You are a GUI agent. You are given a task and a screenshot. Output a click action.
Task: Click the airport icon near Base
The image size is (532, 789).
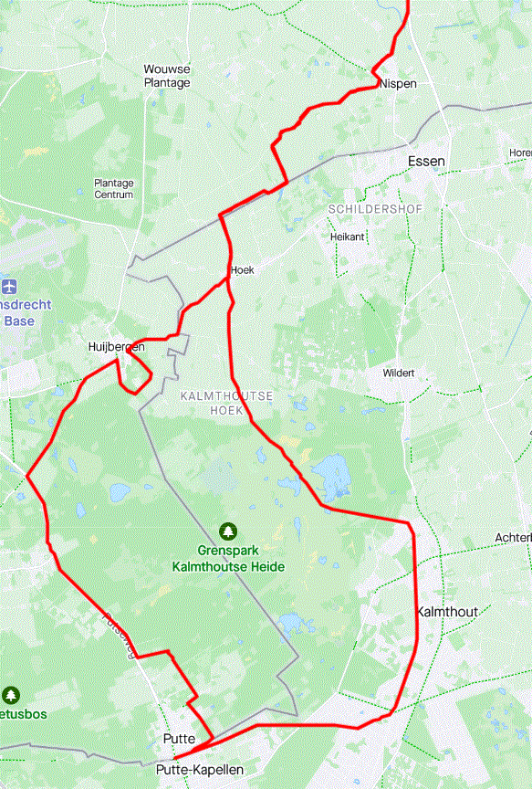point(9,288)
